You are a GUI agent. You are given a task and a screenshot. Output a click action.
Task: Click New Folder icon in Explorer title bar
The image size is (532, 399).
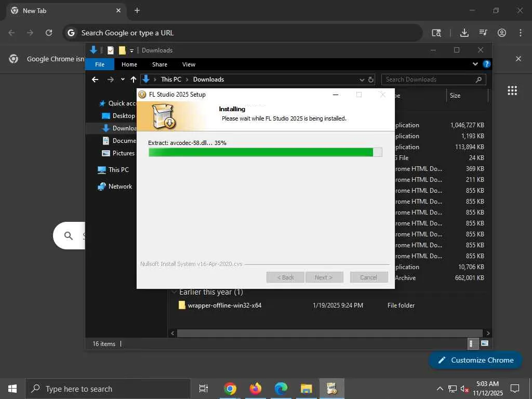click(x=122, y=50)
